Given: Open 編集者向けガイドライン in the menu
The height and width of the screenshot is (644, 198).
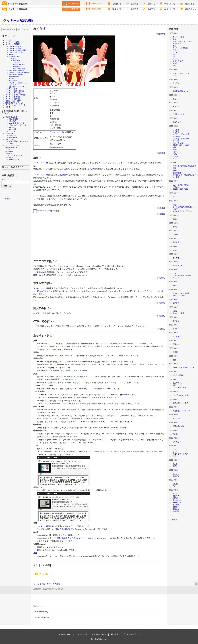Looking at the screenshot, I should [15, 103].
